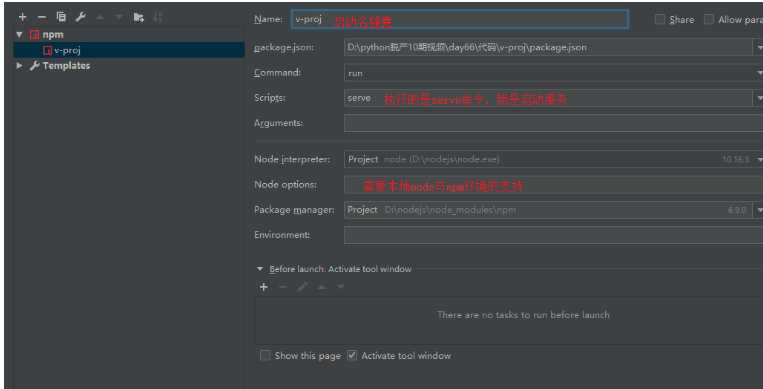Click the Name input field
The image size is (763, 389).
coord(459,19)
